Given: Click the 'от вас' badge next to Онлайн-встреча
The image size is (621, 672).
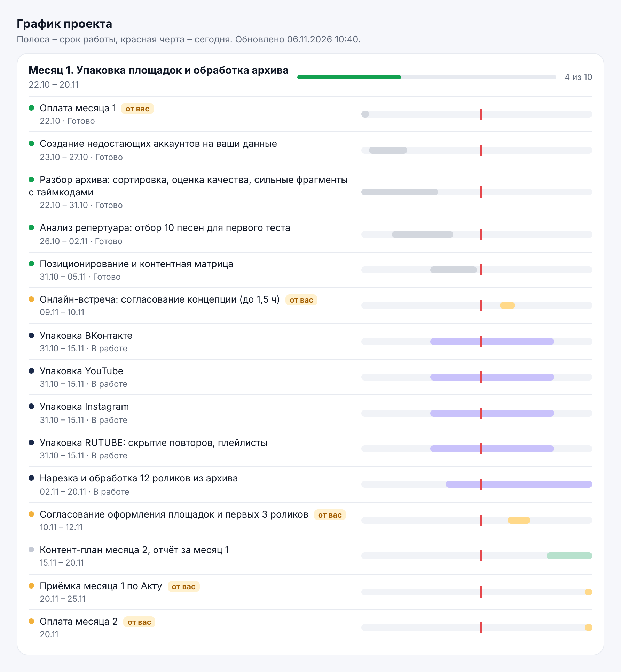Looking at the screenshot, I should [301, 300].
